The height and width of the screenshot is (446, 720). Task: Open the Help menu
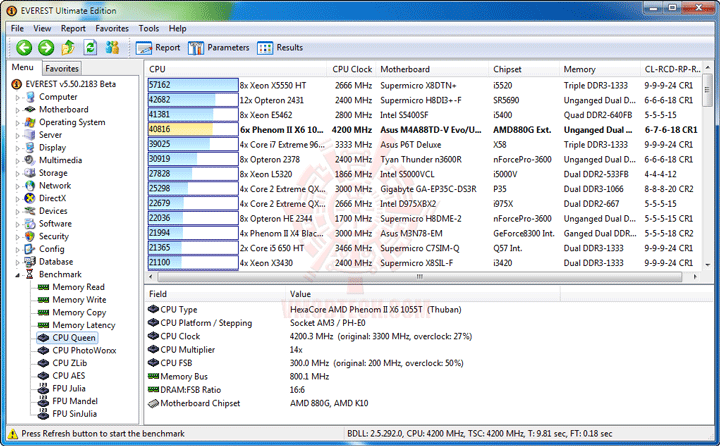pos(177,28)
